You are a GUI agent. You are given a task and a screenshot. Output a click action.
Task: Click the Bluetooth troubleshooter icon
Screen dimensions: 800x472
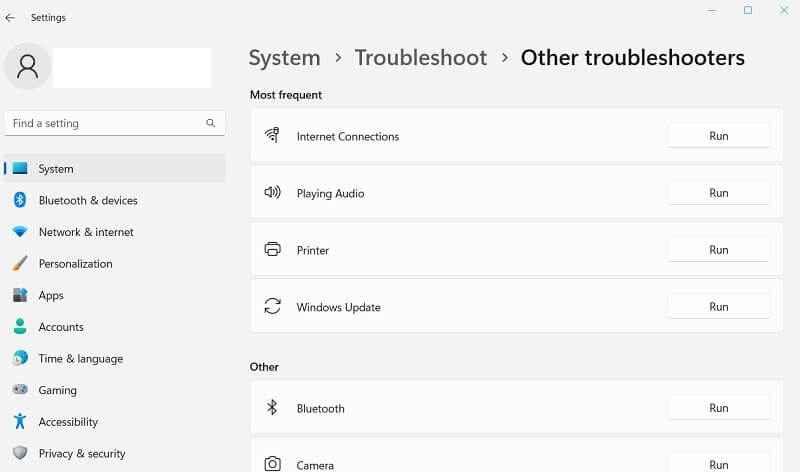click(x=272, y=408)
